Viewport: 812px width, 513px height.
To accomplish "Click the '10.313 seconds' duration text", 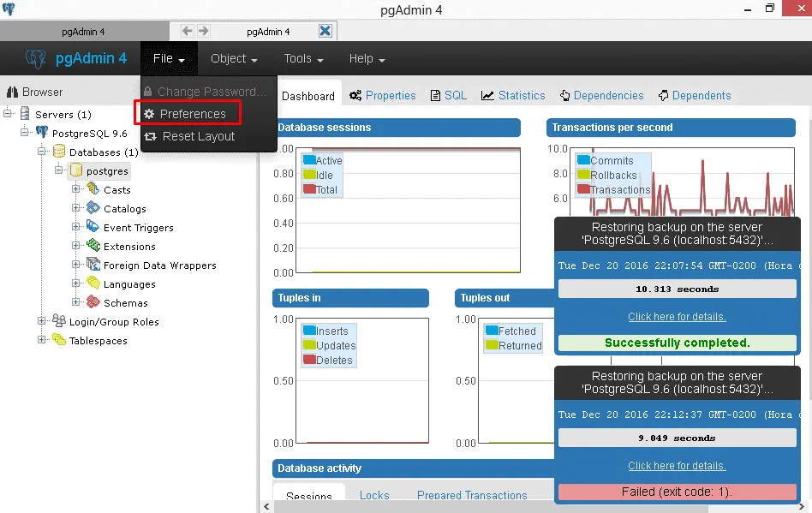I will [x=677, y=289].
